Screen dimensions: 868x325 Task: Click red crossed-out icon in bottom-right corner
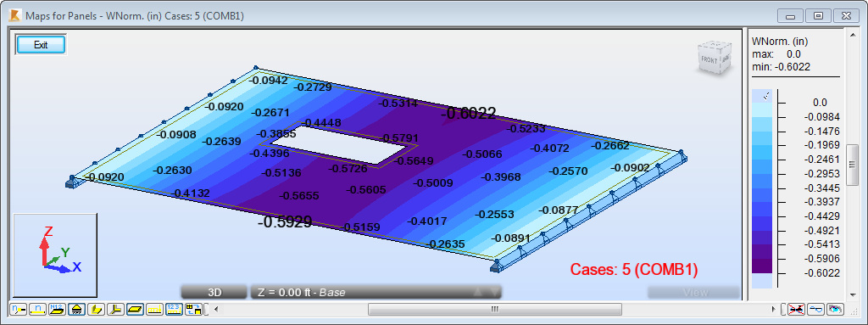click(796, 309)
